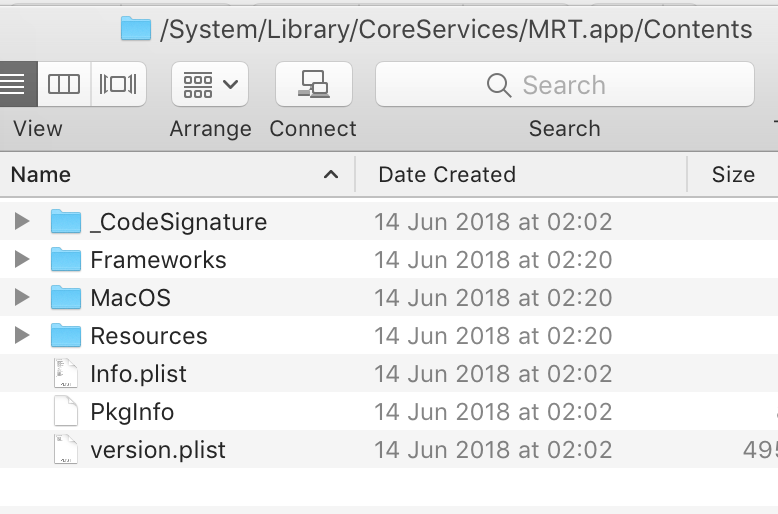
Task: Select the Frameworks folder icon
Action: (66, 260)
